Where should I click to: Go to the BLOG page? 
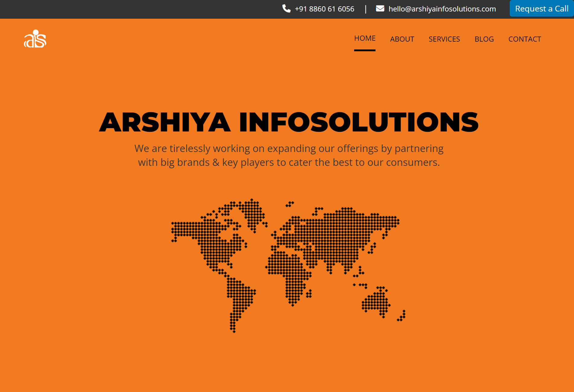coord(484,39)
